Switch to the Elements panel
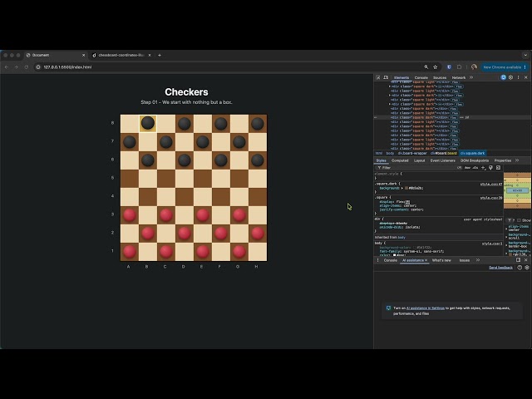Screen dimensions: 532x399 point(401,77)
